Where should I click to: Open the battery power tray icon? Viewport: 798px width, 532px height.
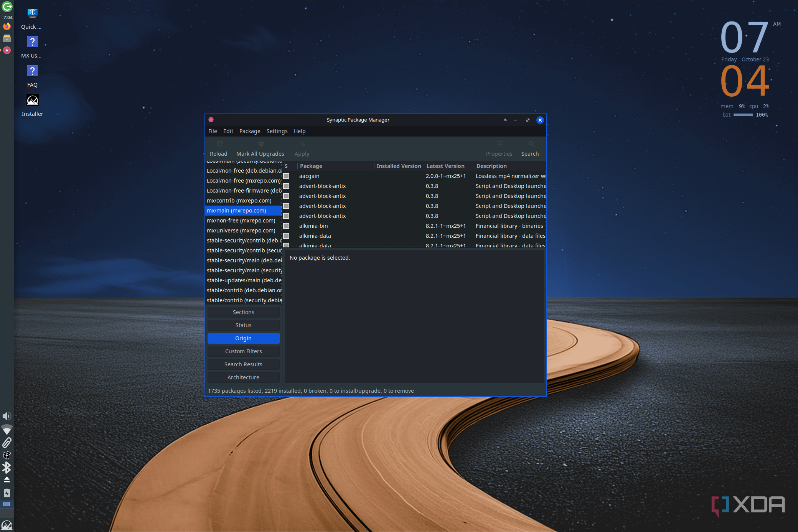[7, 493]
